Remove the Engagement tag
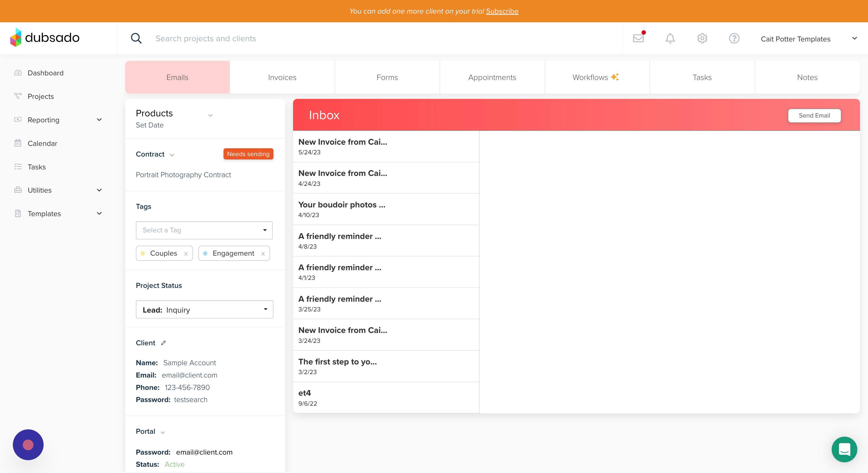The width and height of the screenshot is (868, 473). click(x=263, y=253)
